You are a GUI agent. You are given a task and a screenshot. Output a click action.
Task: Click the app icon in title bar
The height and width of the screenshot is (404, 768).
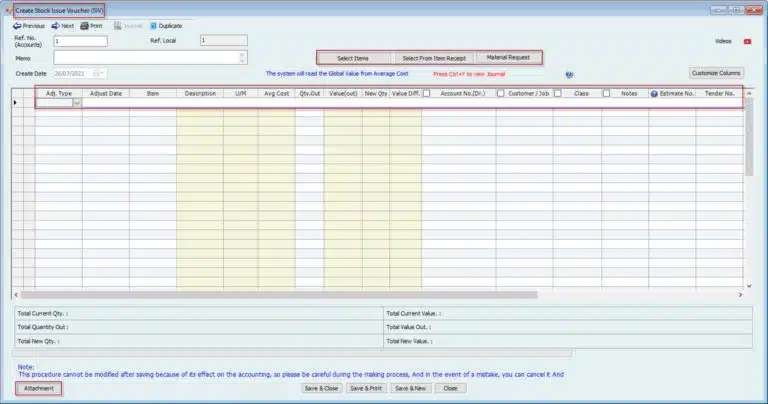[x=8, y=10]
